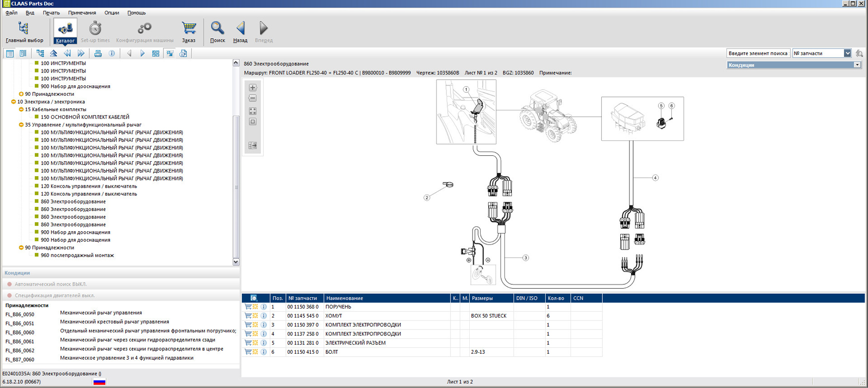The height and width of the screenshot is (388, 868).
Task: Open the Примечания menu
Action: click(x=82, y=13)
